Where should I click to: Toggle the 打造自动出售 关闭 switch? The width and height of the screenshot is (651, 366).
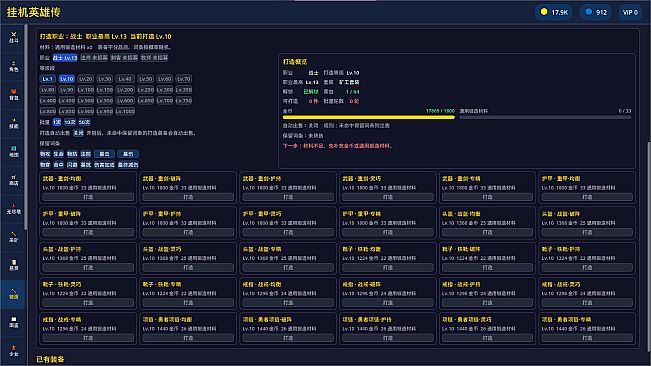[x=78, y=133]
